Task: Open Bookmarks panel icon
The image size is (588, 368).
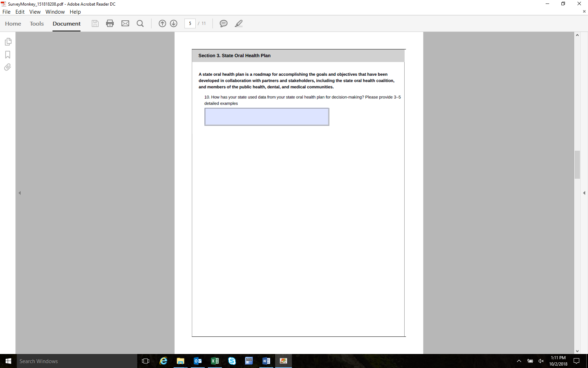Action: pos(8,55)
